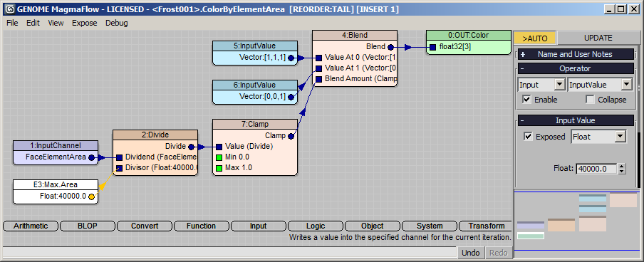The width and height of the screenshot is (644, 262).
Task: Click the Divisor input socket on Divide node
Action: [x=119, y=168]
